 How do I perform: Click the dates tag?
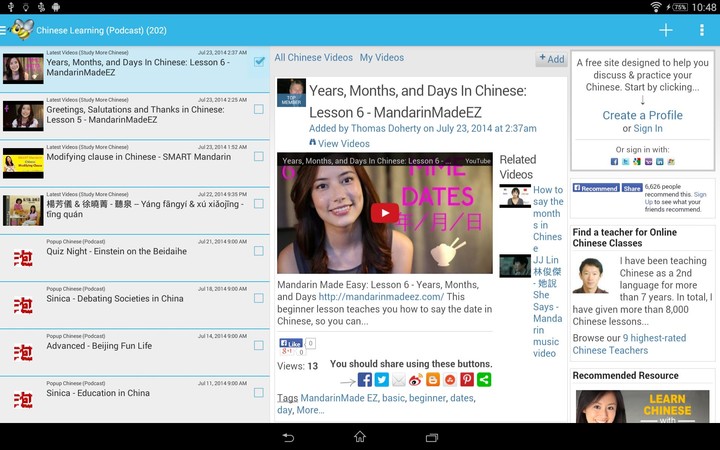pos(461,398)
